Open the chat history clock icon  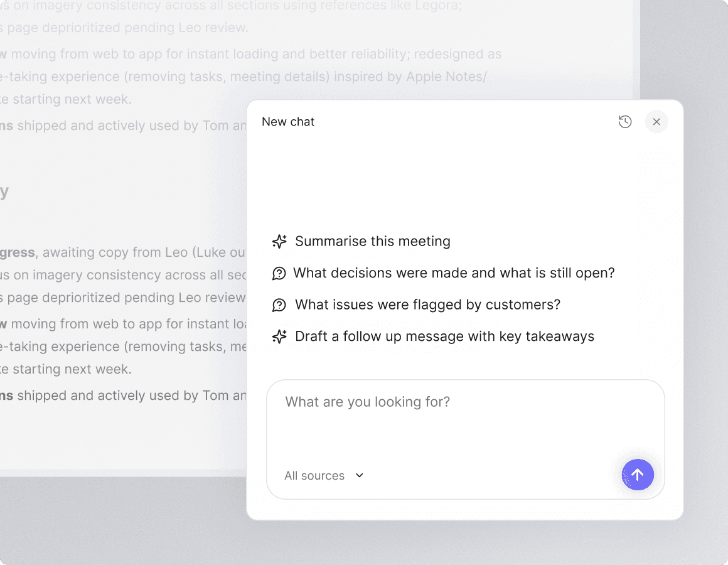pos(624,122)
